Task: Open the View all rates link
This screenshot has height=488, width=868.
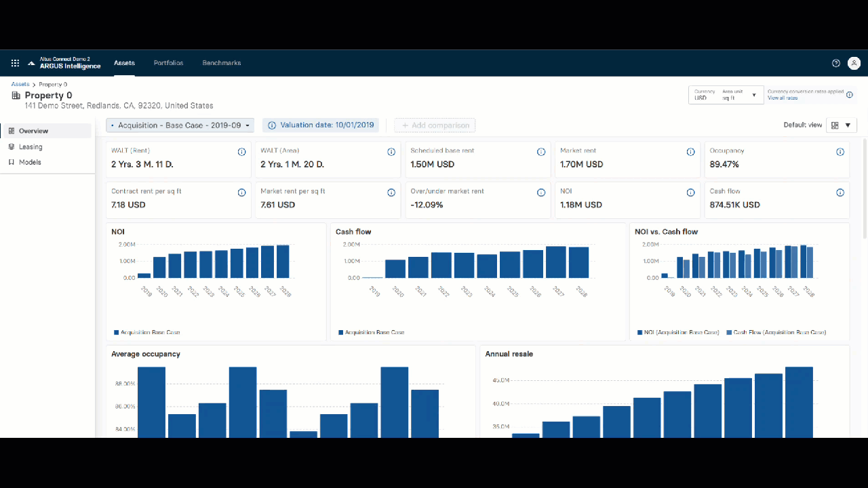Action: click(783, 98)
